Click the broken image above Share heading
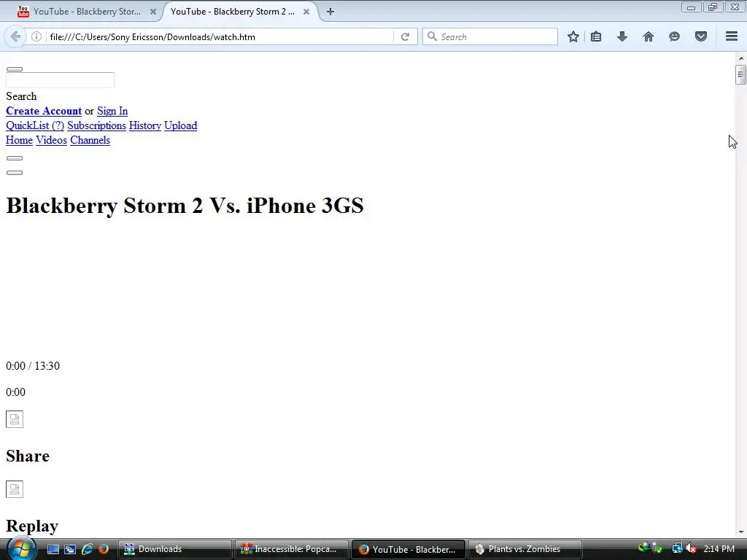The image size is (747, 560). [x=15, y=419]
